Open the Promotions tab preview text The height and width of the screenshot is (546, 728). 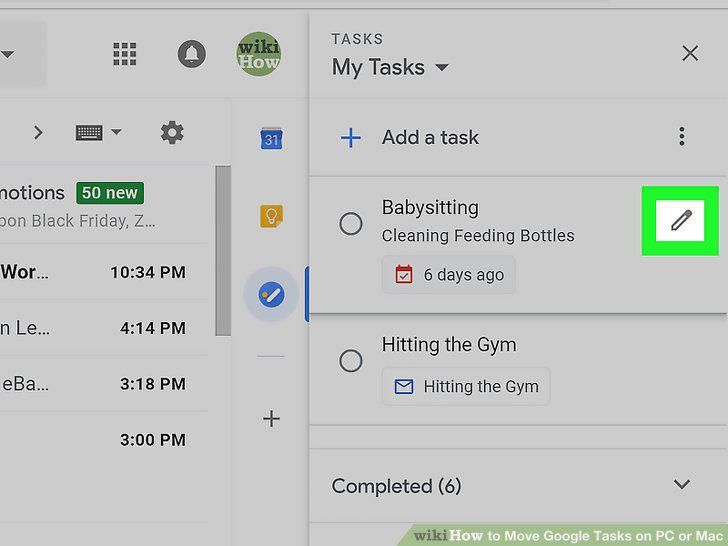[x=78, y=221]
